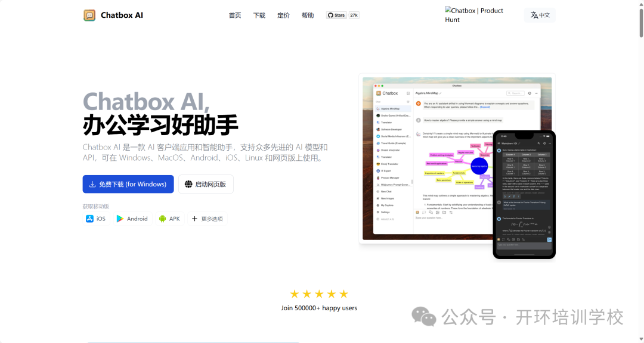Viewport: 644px width, 343px height.
Task: Click the page vertical scrollbar
Action: [x=642, y=23]
